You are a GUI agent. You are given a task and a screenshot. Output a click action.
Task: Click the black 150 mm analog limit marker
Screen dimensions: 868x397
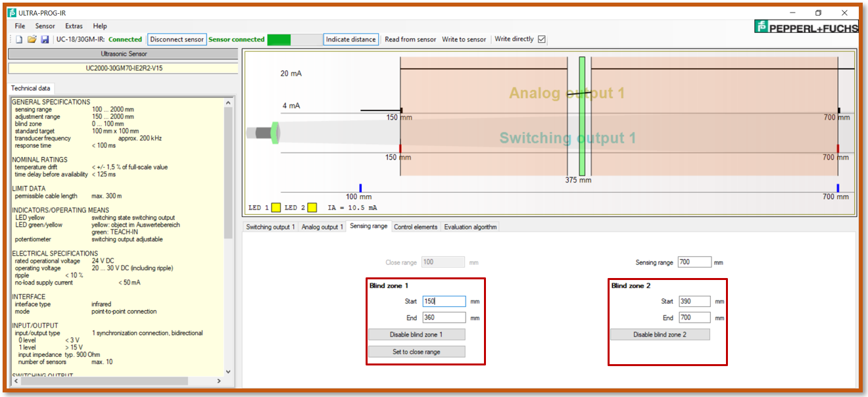[401, 110]
